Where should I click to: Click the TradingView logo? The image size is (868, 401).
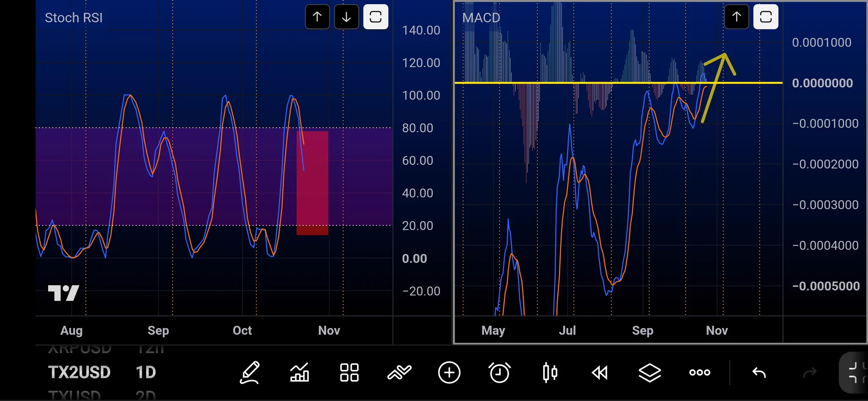point(64,293)
